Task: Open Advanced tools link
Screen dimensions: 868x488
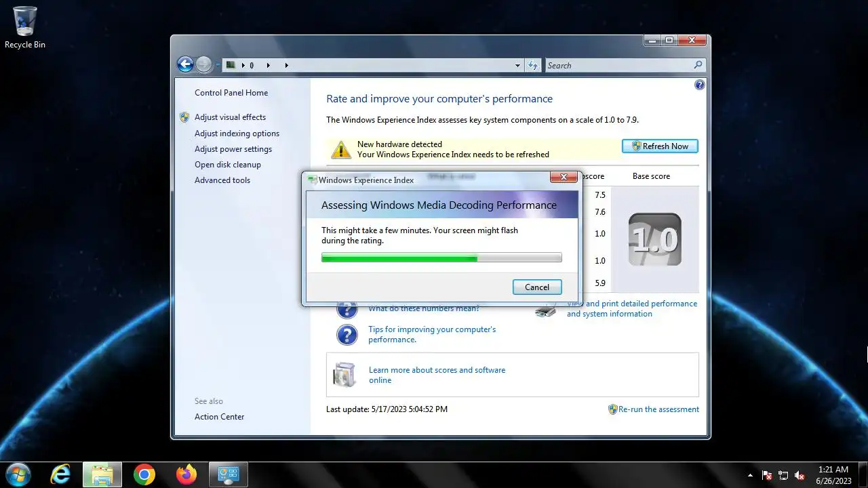Action: (x=222, y=180)
